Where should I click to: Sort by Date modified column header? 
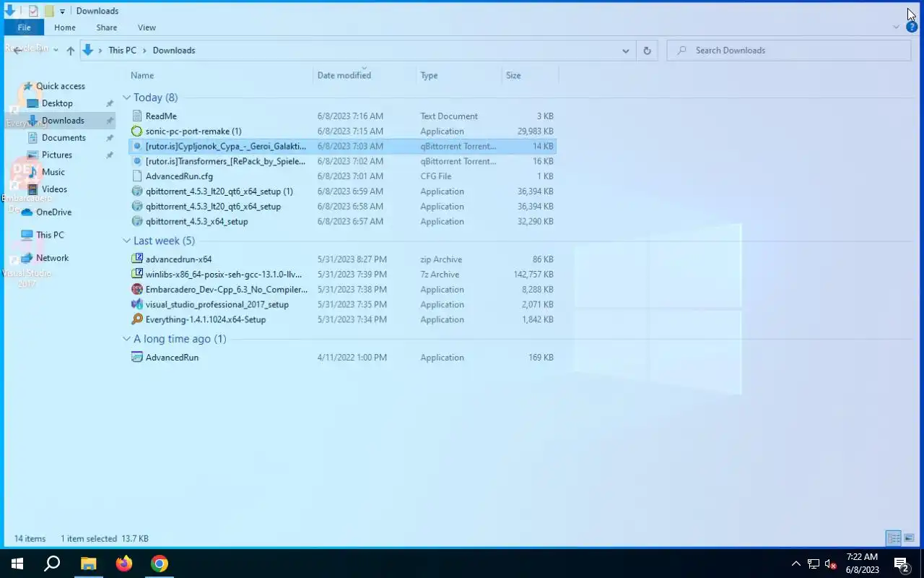pos(344,75)
